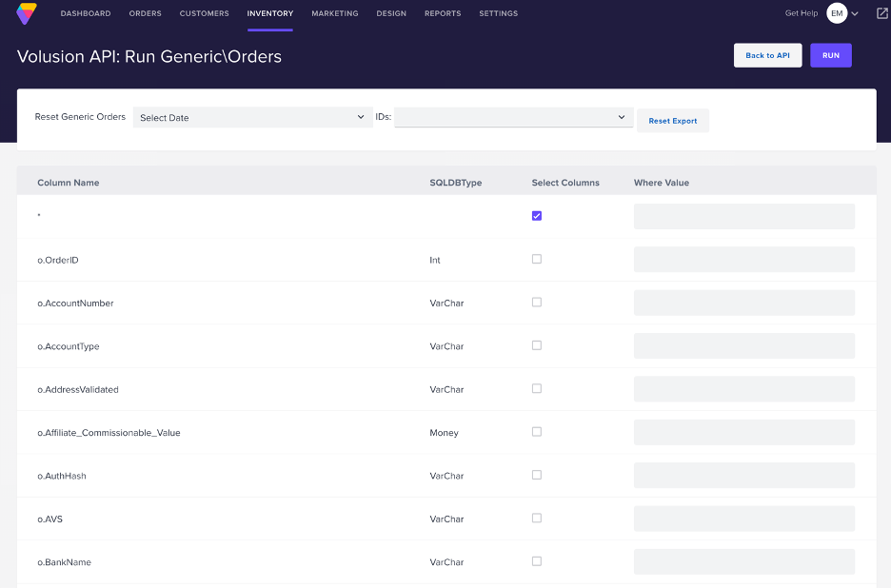Check the o.OrderID column checkbox

point(537,259)
